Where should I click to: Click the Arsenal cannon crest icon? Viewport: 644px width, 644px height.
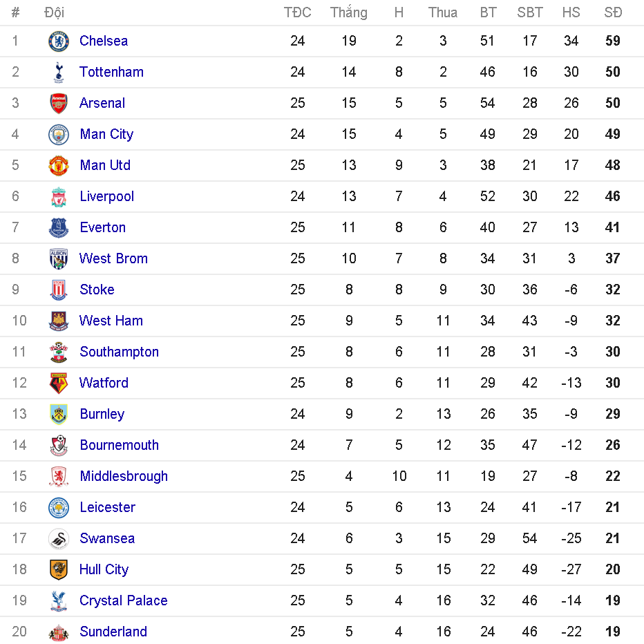[59, 104]
